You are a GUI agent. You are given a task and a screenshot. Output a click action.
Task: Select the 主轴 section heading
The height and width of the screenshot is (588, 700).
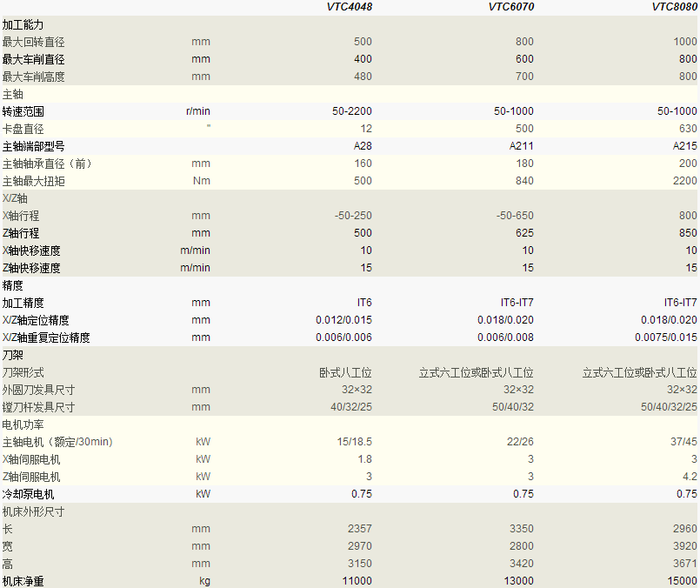coord(12,94)
